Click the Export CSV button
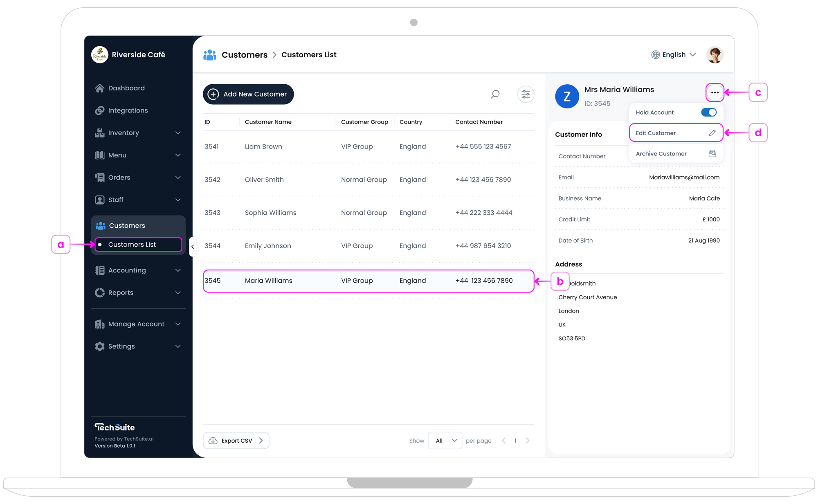818x504 pixels. coord(236,441)
